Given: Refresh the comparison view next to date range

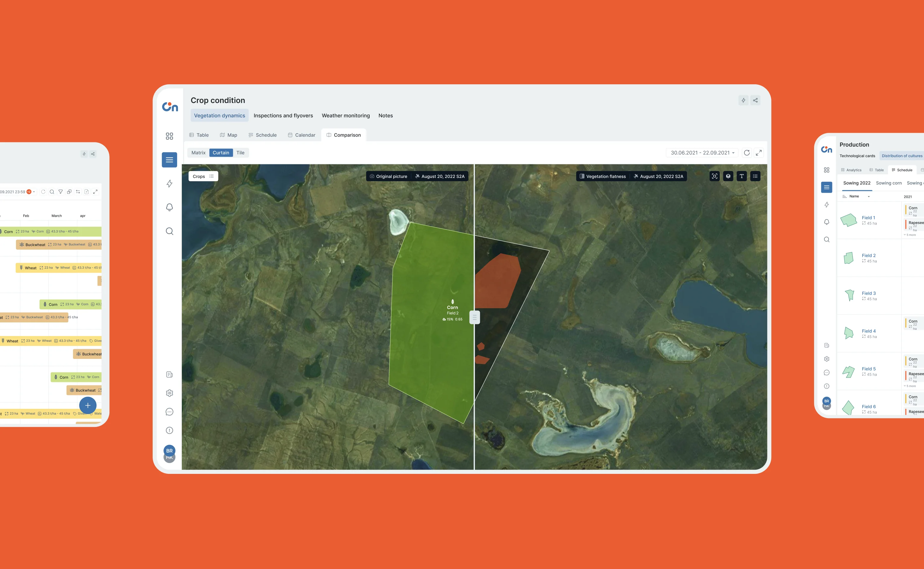Looking at the screenshot, I should pyautogui.click(x=747, y=153).
